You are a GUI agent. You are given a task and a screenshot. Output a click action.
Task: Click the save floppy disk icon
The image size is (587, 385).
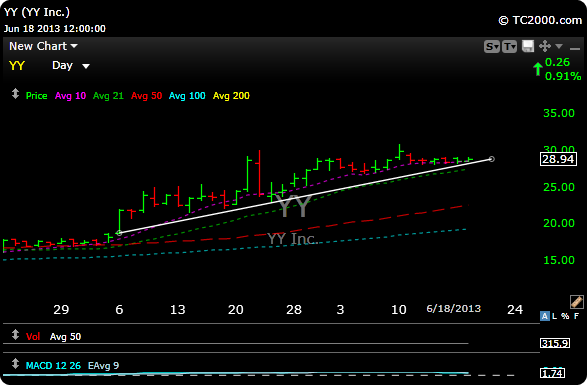[527, 46]
